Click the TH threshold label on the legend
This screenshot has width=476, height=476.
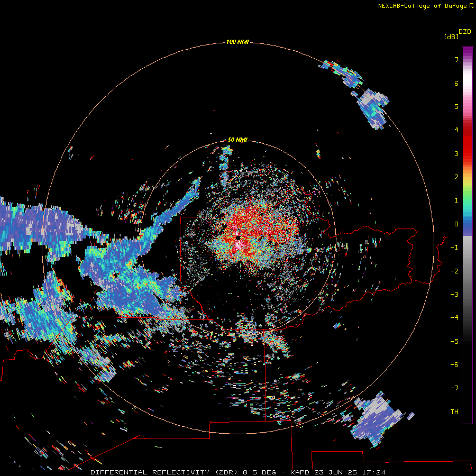[454, 412]
